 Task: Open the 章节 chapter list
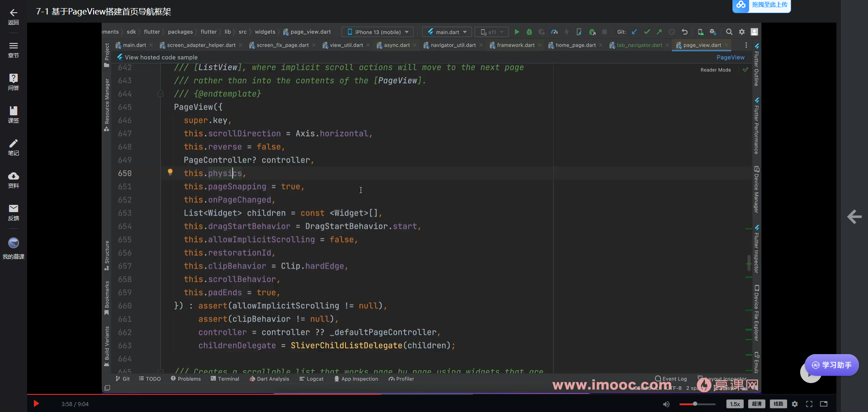point(14,50)
